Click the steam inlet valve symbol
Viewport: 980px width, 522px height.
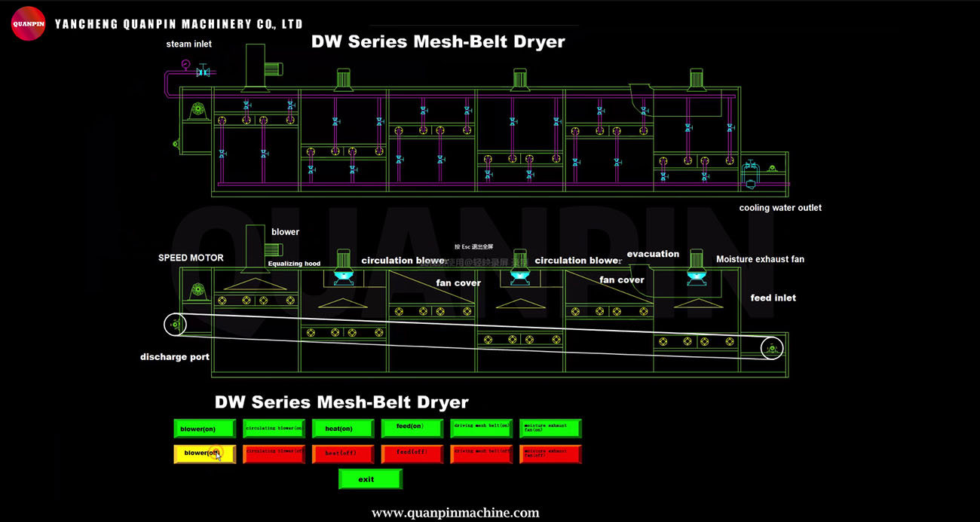[203, 72]
